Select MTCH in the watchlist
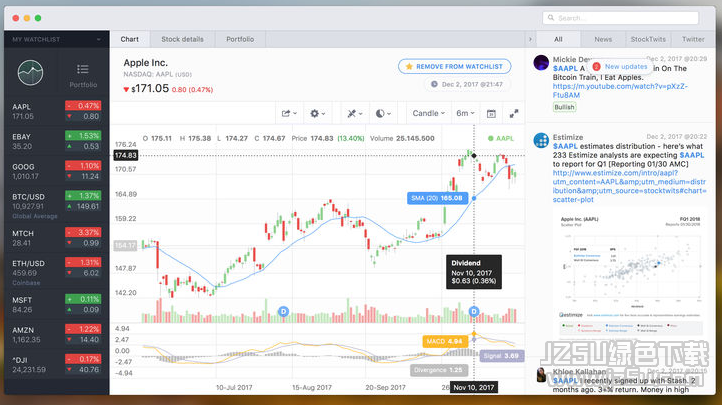The height and width of the screenshot is (405, 722). (57, 238)
